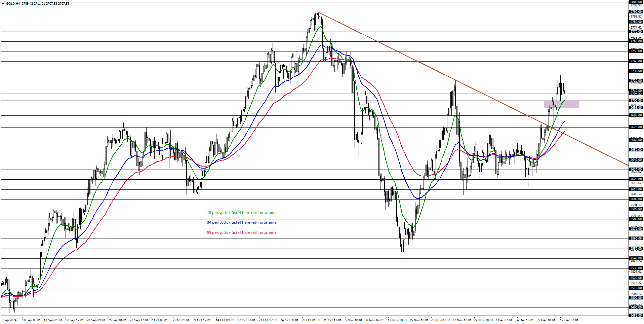The image size is (644, 324).
Task: Click the 2640.00 price level label
Action: coord(636,160)
